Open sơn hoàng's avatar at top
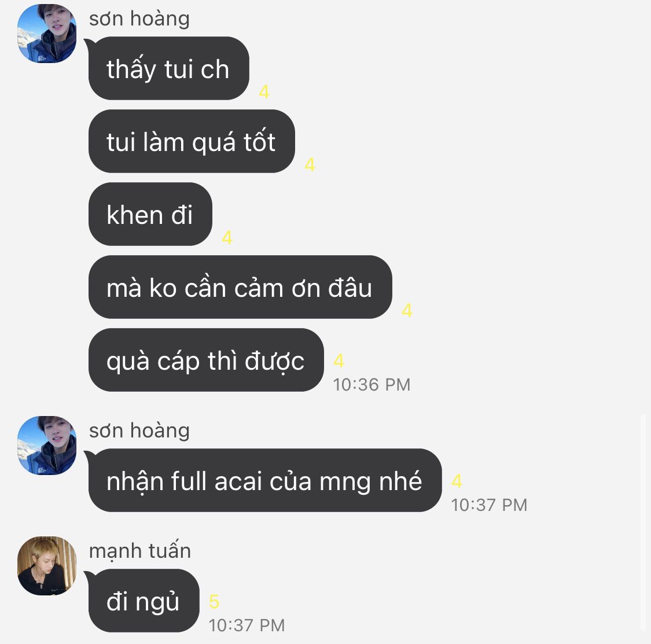651x644 pixels. pyautogui.click(x=47, y=34)
